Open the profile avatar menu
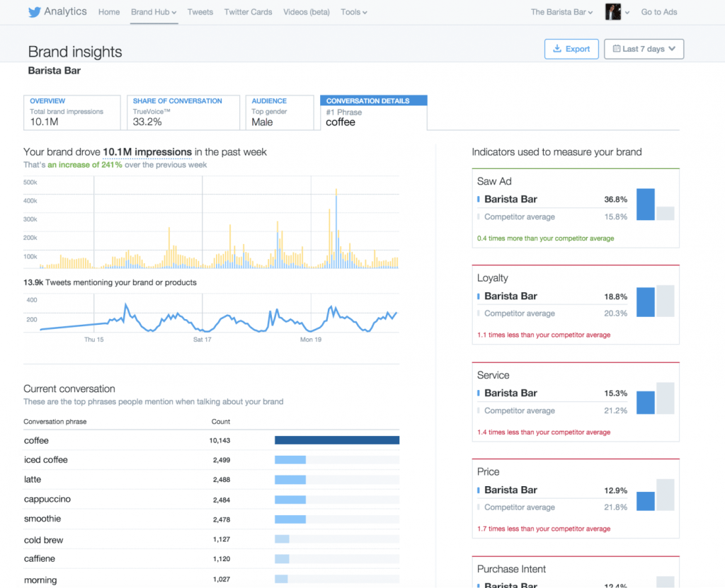The image size is (725, 588). pos(613,12)
